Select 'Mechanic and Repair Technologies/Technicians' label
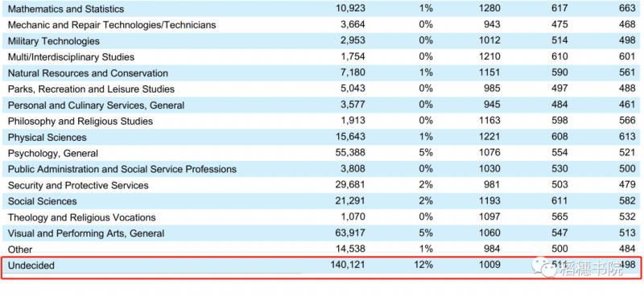Screen dimensions: 644x297 click(x=112, y=25)
